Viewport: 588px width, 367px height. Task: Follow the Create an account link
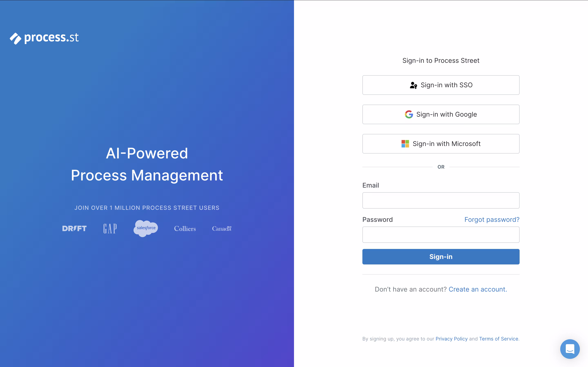(x=478, y=289)
